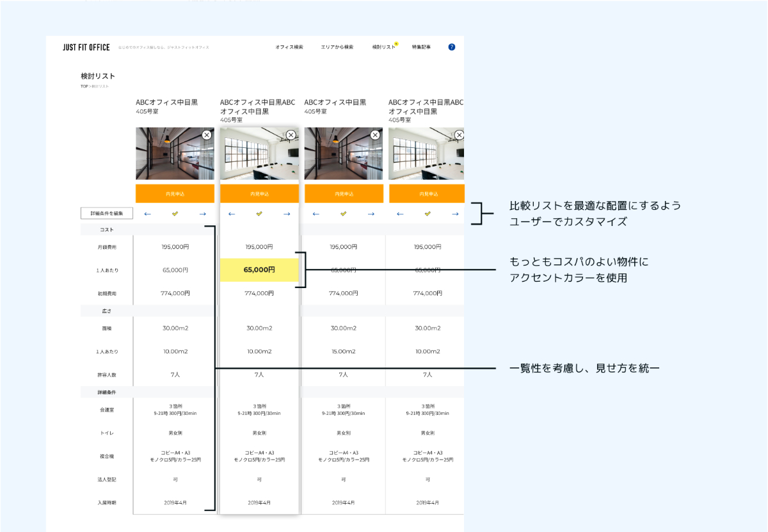Open the オフィス検索 menu item
Viewport: 768px width, 532px height.
[x=289, y=47]
